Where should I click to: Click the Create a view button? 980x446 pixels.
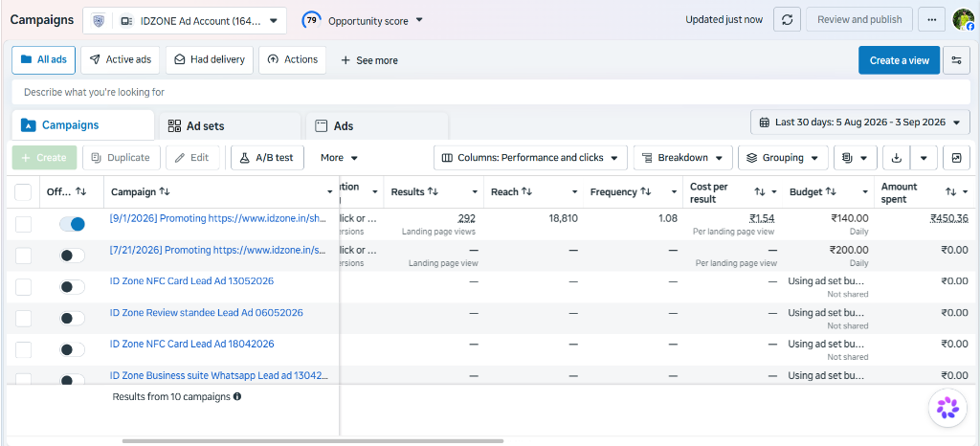coord(900,60)
